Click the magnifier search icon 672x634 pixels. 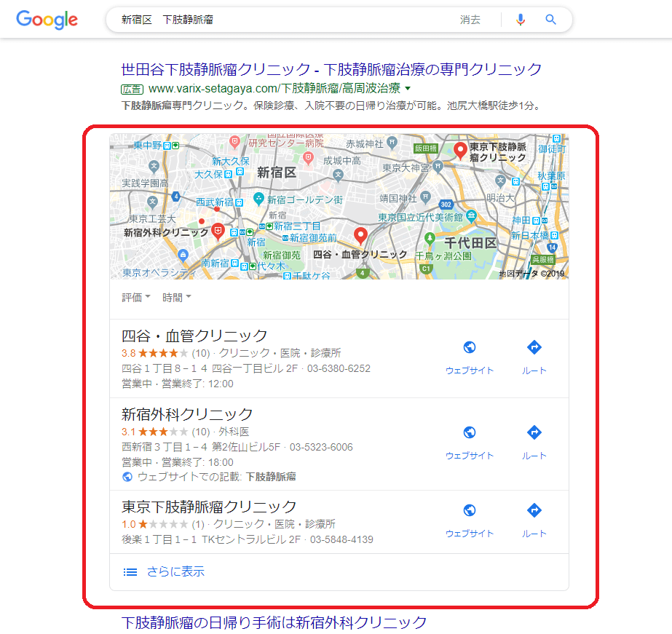[x=550, y=20]
